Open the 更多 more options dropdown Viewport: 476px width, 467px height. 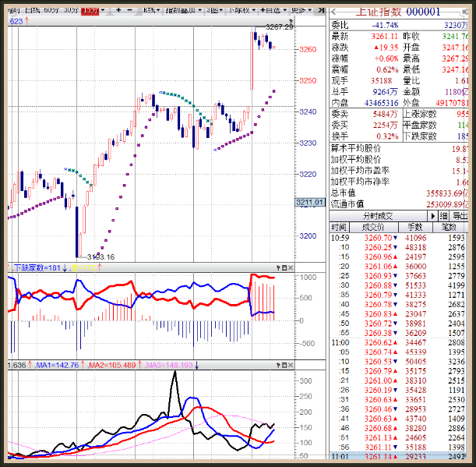click(x=301, y=10)
